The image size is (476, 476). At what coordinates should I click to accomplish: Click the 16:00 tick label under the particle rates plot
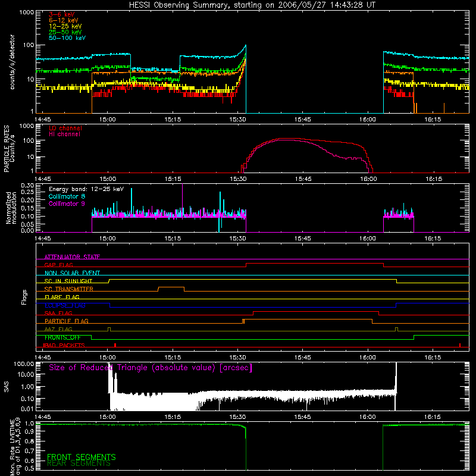tap(368, 179)
